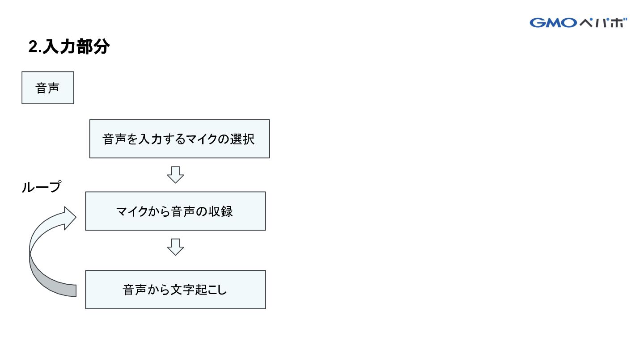Viewport: 644px width, 362px height.
Task: Click the ループ text label
Action: (x=41, y=187)
